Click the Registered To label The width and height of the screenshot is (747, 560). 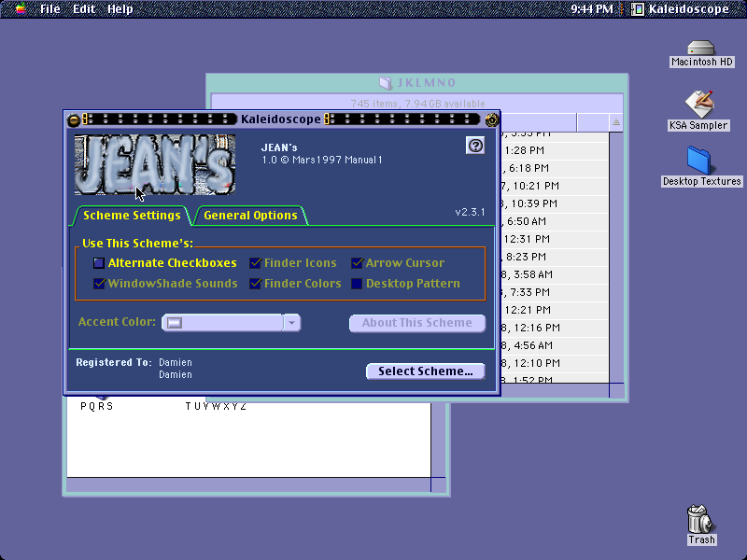coord(114,362)
